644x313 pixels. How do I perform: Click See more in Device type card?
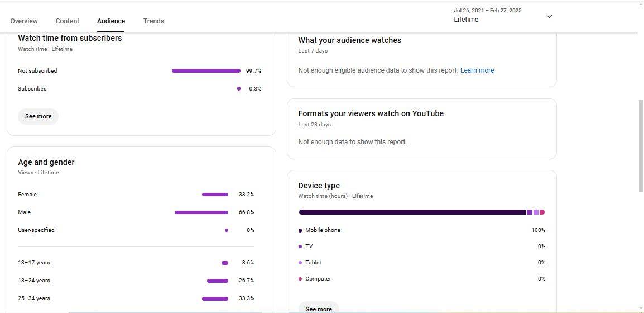pyautogui.click(x=319, y=309)
